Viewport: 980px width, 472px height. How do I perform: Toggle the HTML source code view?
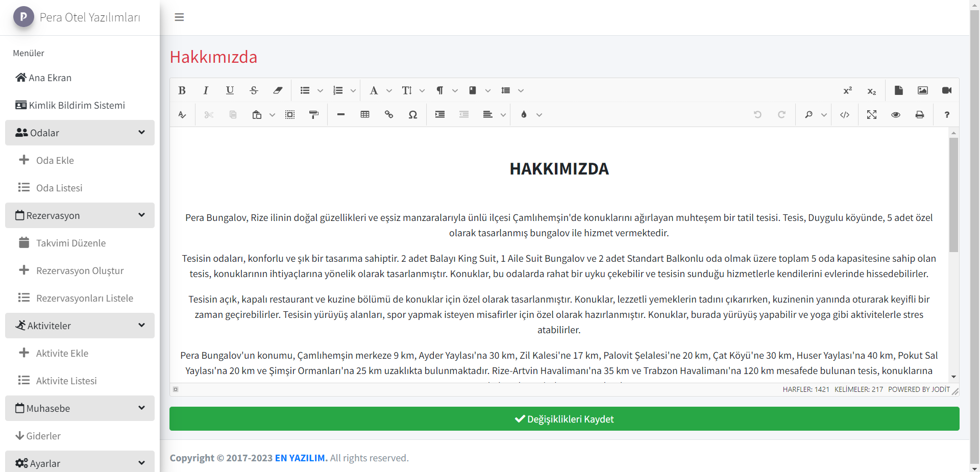pyautogui.click(x=845, y=115)
